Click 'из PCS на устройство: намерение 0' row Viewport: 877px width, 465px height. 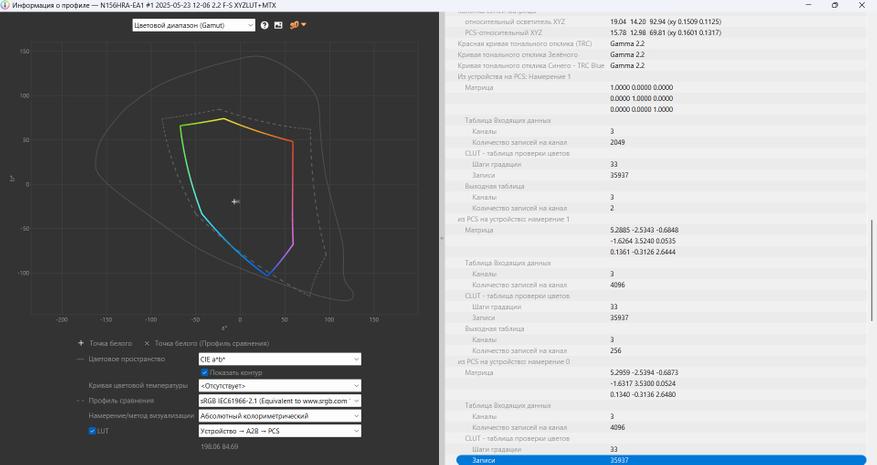(x=661, y=361)
